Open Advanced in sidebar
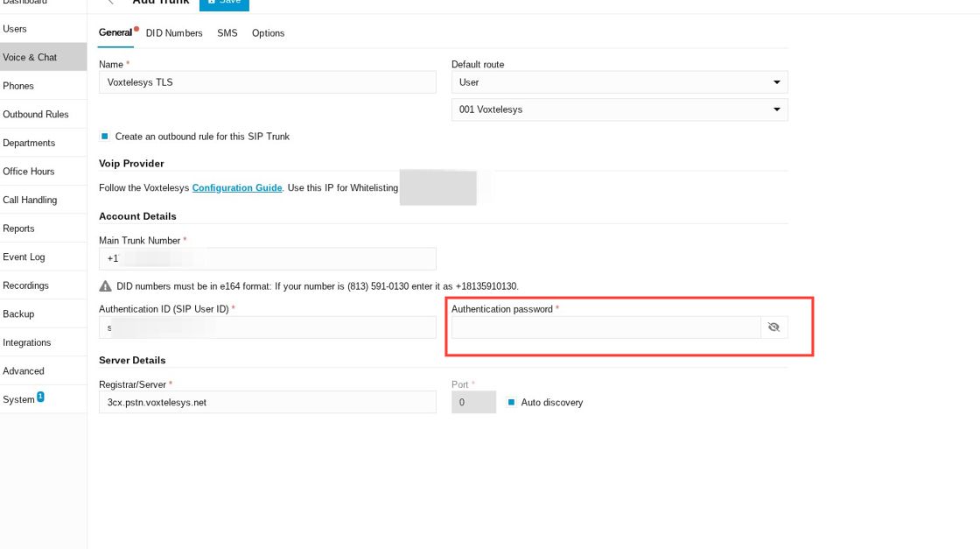The height and width of the screenshot is (549, 980). coord(43,370)
